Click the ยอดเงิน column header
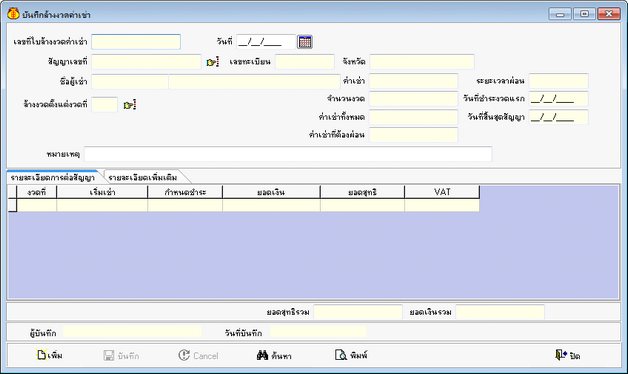628x374 pixels. point(271,192)
